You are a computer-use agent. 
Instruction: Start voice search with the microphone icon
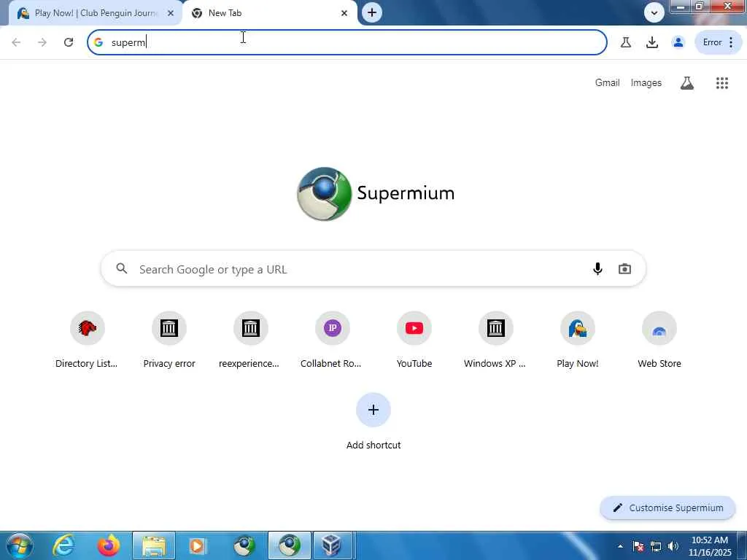[x=597, y=269]
